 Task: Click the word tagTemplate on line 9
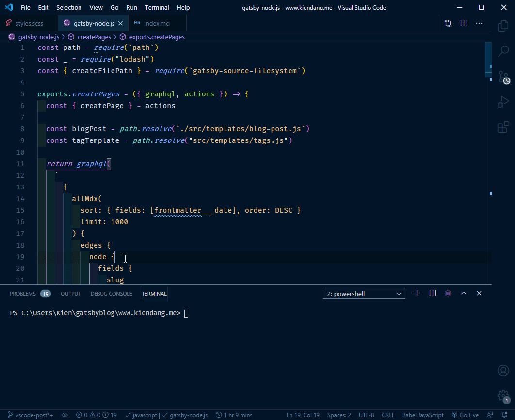tap(96, 140)
